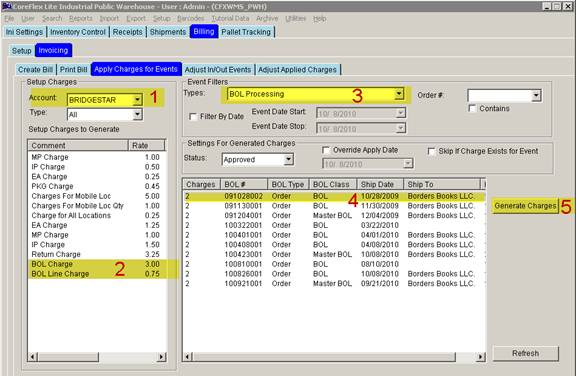Open the Status dropdown showing Approved
This screenshot has height=376, width=576.
pos(289,159)
